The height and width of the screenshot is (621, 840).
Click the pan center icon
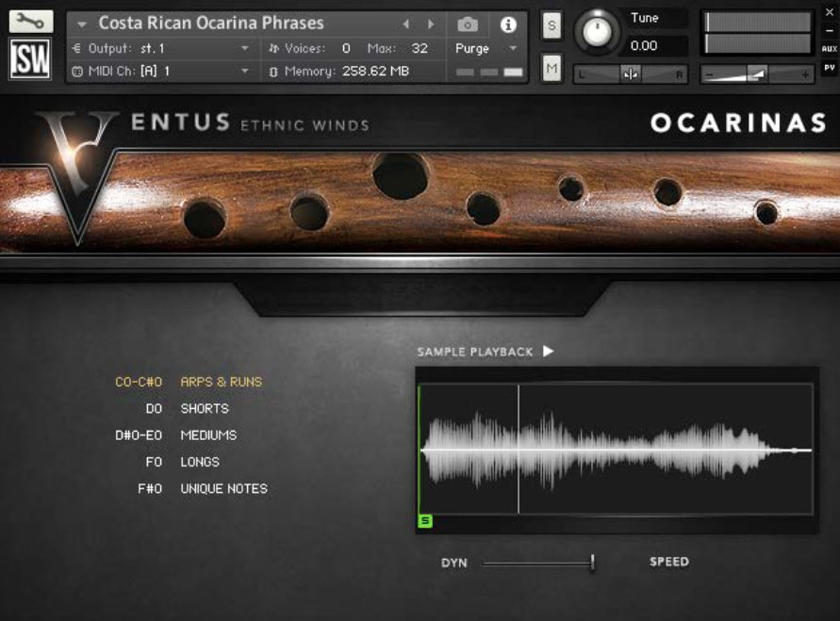click(x=631, y=74)
